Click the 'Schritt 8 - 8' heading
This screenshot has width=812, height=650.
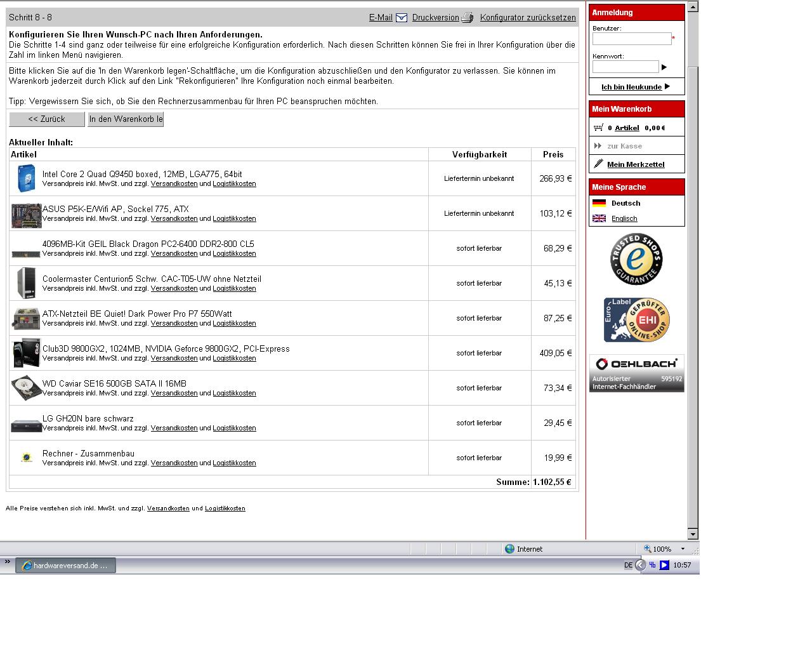pyautogui.click(x=30, y=17)
